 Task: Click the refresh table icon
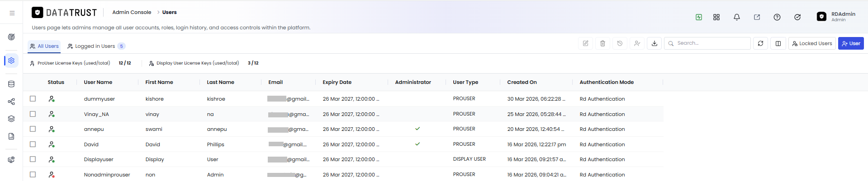pos(761,43)
